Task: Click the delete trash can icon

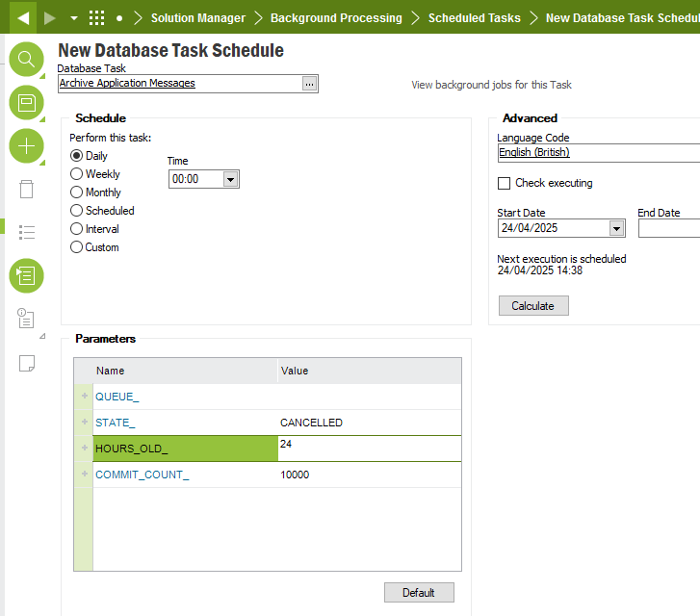Action: [x=26, y=190]
